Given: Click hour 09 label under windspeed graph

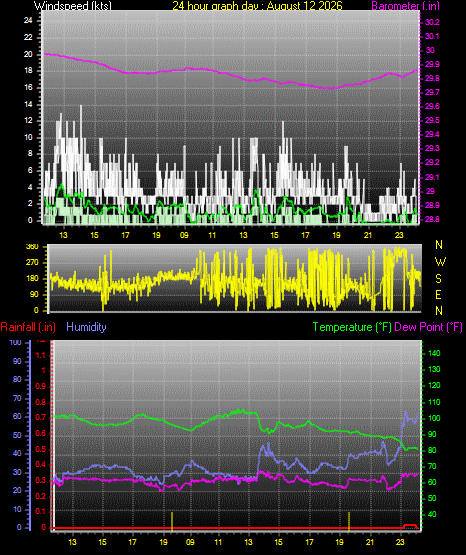Looking at the screenshot, I should 184,235.
